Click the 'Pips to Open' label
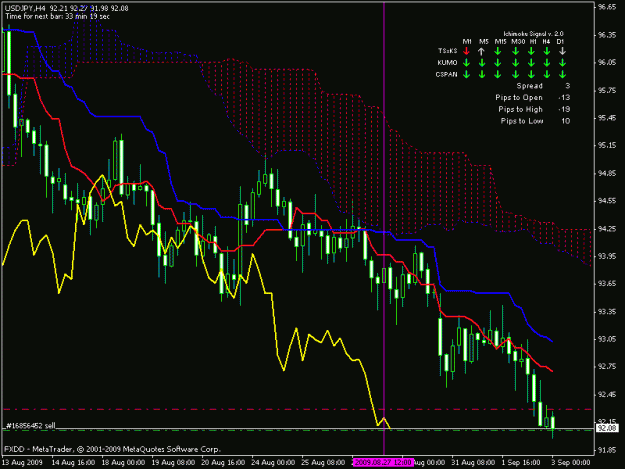 [x=519, y=98]
